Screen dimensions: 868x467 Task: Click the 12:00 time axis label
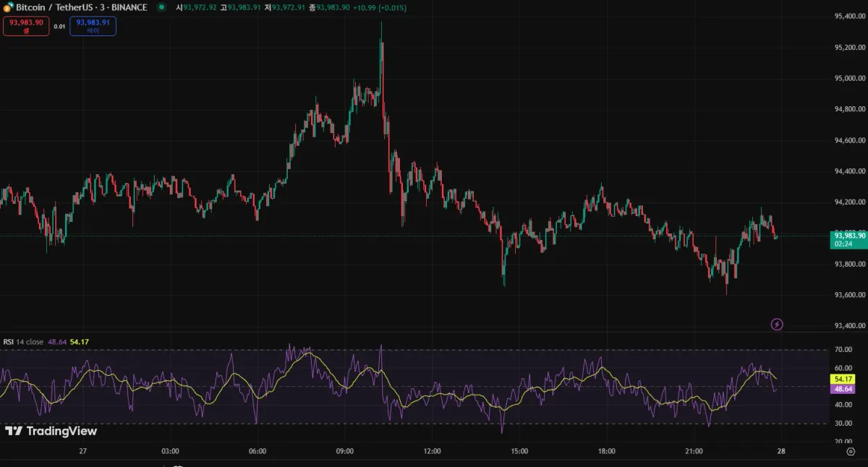point(432,451)
